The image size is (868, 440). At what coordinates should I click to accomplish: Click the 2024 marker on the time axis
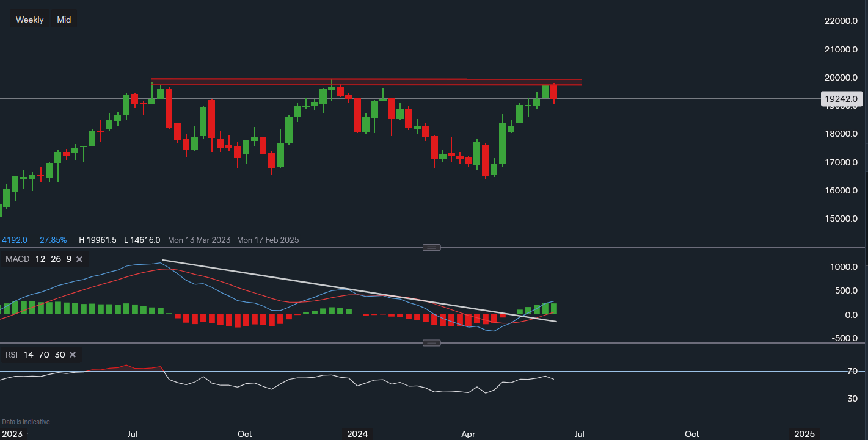tap(357, 435)
